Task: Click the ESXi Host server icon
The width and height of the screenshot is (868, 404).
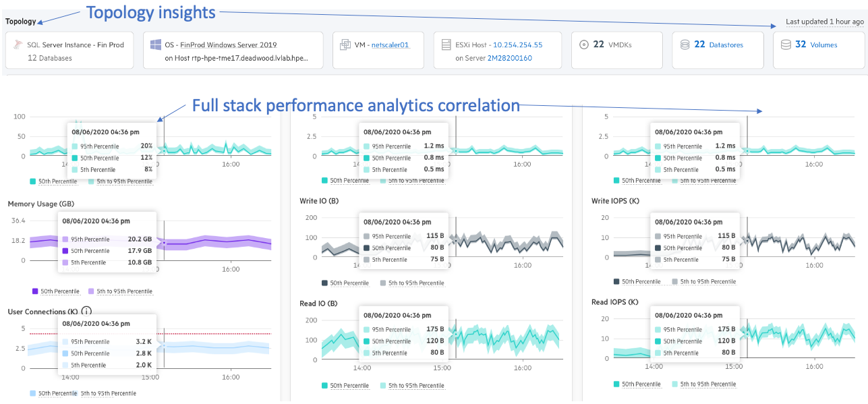Action: pos(446,45)
